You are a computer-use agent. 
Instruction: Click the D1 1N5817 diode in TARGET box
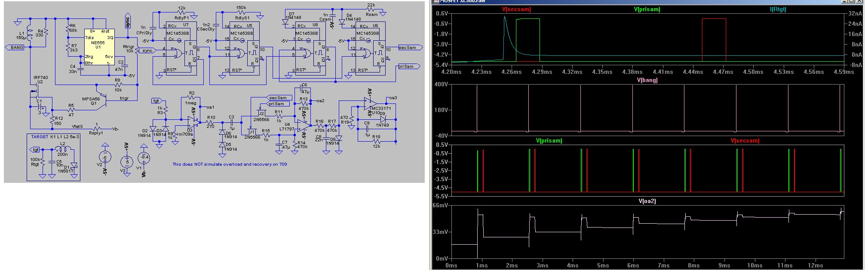74,165
